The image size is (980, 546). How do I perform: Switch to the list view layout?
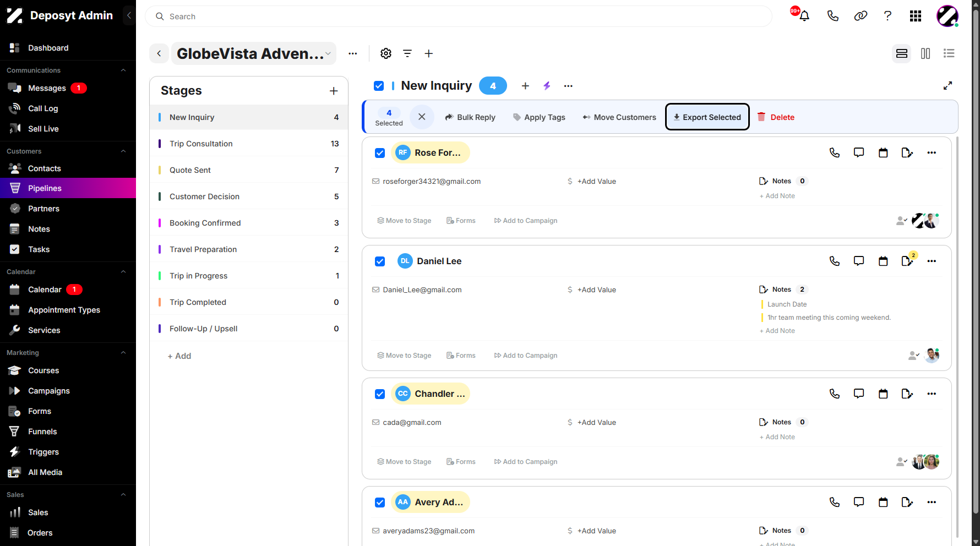(949, 53)
